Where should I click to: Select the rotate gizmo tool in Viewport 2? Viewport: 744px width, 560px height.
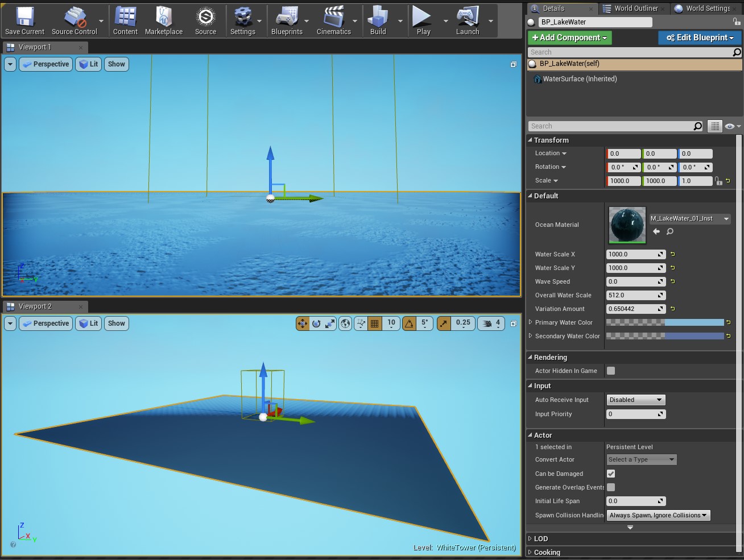(316, 323)
